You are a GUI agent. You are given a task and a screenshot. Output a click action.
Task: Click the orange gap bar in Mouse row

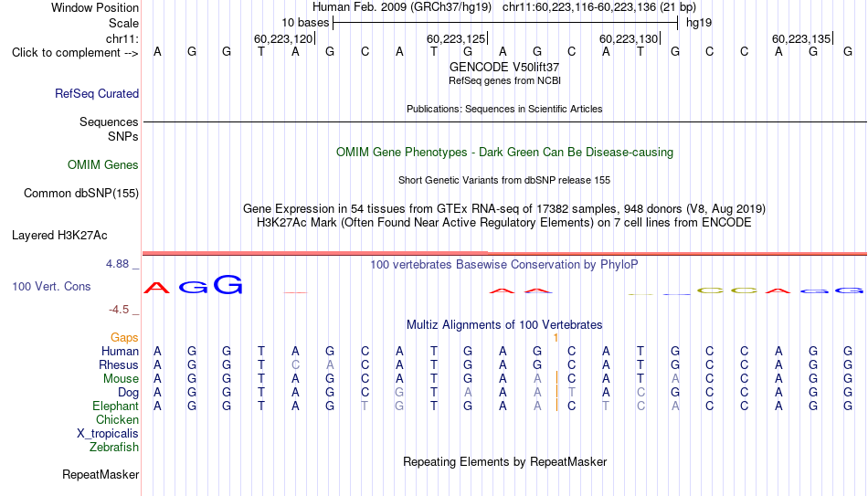coord(557,378)
